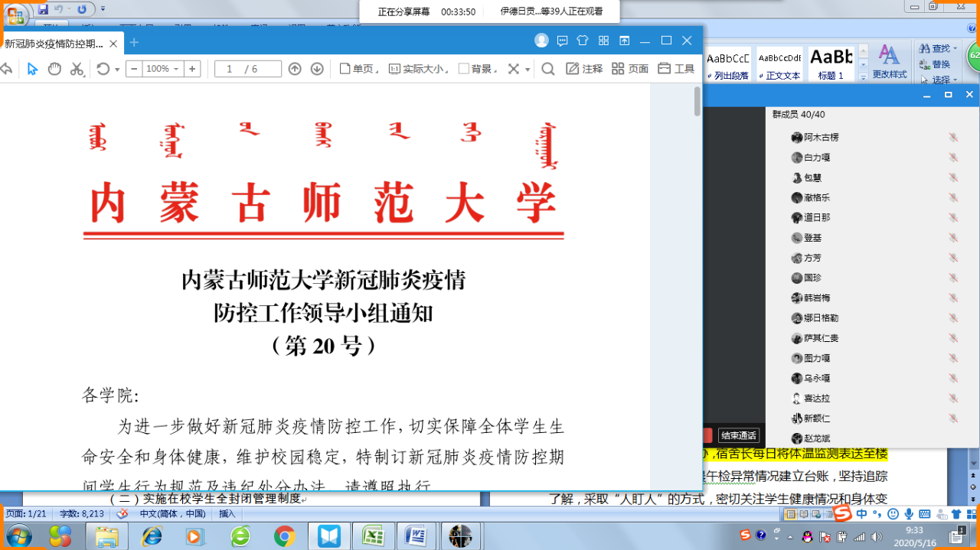This screenshot has height=550, width=980.
Task: Click the zoom out minus button
Action: [x=134, y=69]
